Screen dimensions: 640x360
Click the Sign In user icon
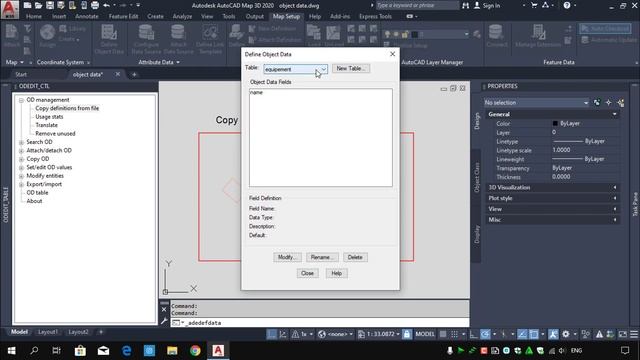[477, 5]
